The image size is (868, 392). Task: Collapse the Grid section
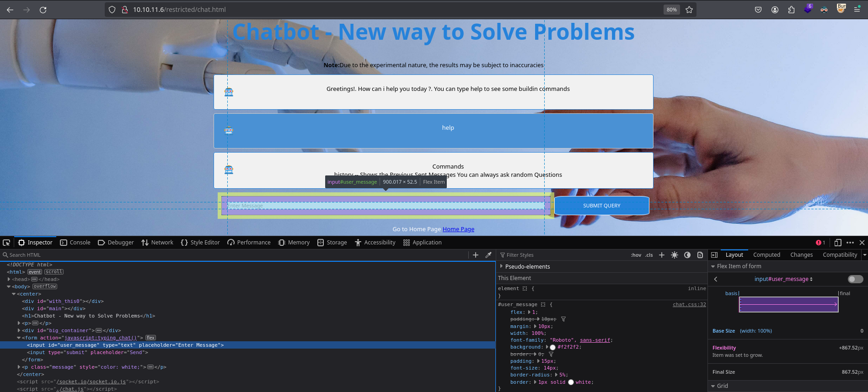coord(713,386)
